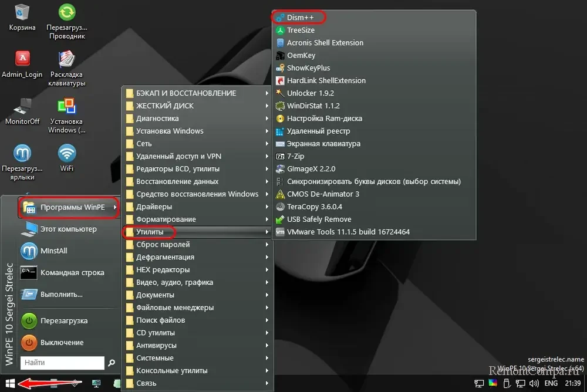Image resolution: width=587 pixels, height=392 pixels.
Task: Click the Перезагрузить Проводник desktop icon
Action: tap(67, 21)
